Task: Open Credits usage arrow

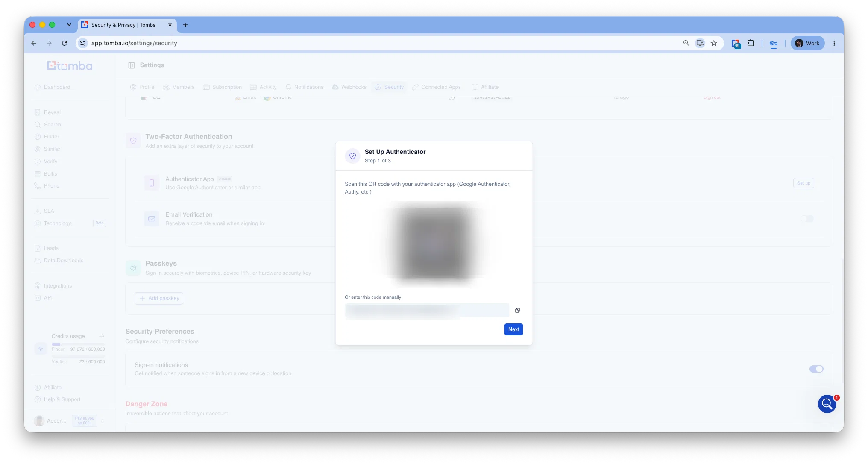Action: tap(102, 336)
